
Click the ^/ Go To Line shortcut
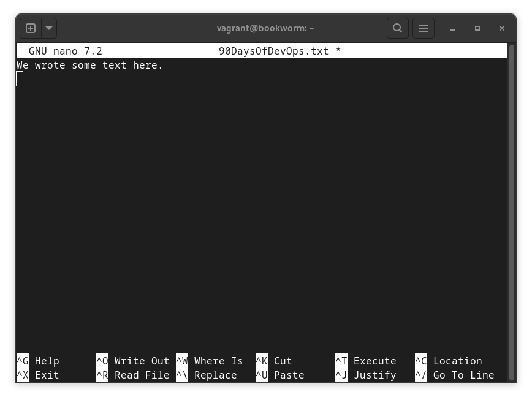point(455,375)
